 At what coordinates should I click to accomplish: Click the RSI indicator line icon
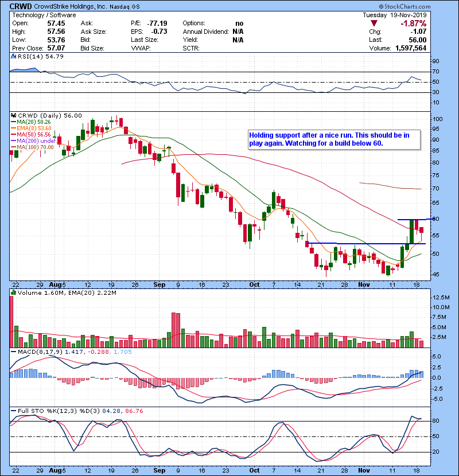click(13, 56)
